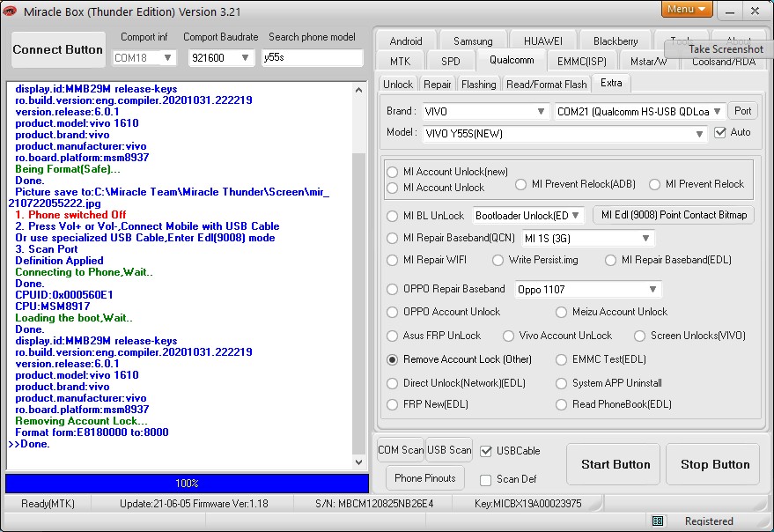Image resolution: width=774 pixels, height=532 pixels.
Task: Switch to the HUAWEI tab
Action: tap(543, 41)
